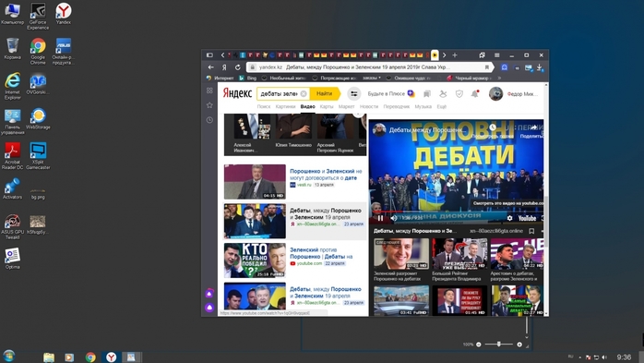644x363 pixels.
Task: Switch to Поиск tab
Action: [264, 106]
